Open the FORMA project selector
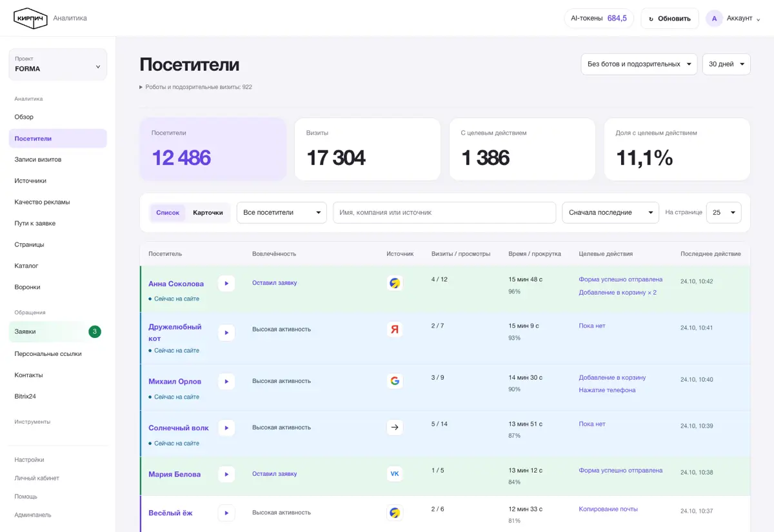The width and height of the screenshot is (774, 532). pos(58,64)
